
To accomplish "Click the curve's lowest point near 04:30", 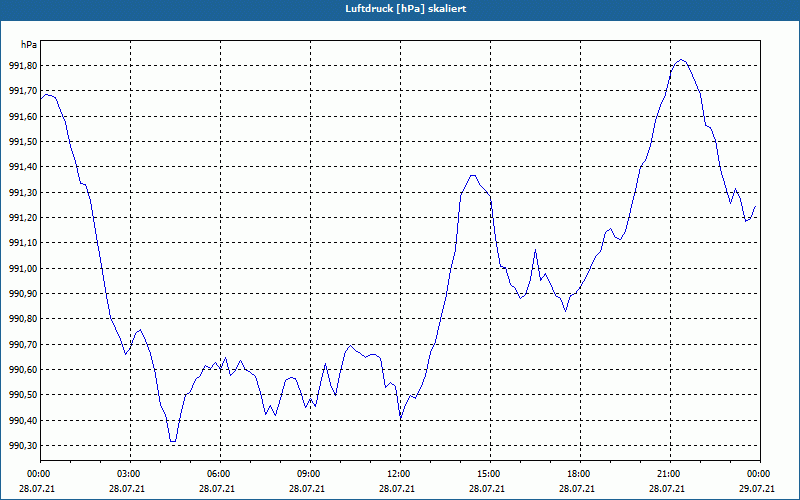I will (x=173, y=441).
